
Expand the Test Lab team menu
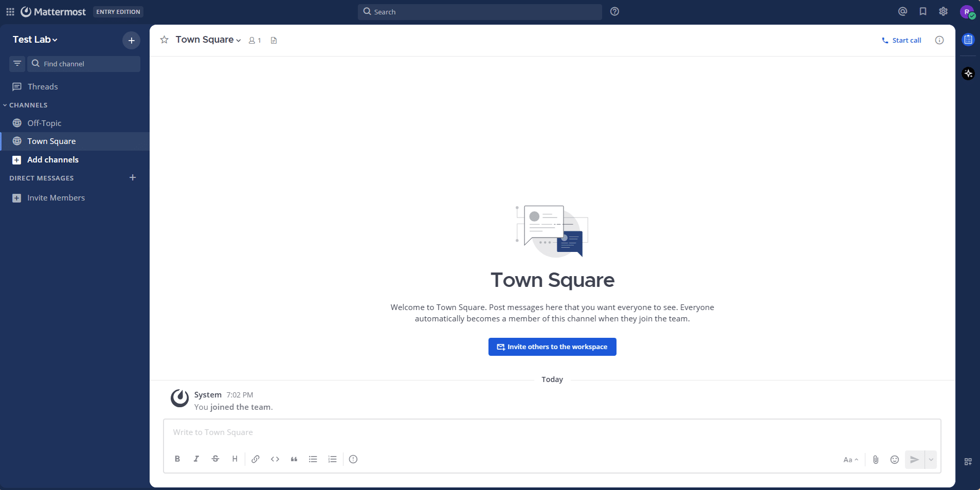click(35, 40)
